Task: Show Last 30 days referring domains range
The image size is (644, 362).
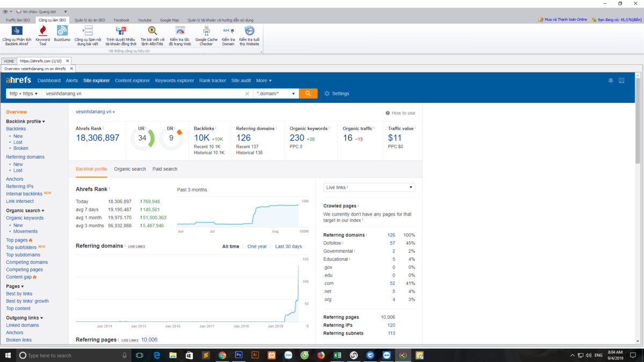Action: (x=288, y=247)
